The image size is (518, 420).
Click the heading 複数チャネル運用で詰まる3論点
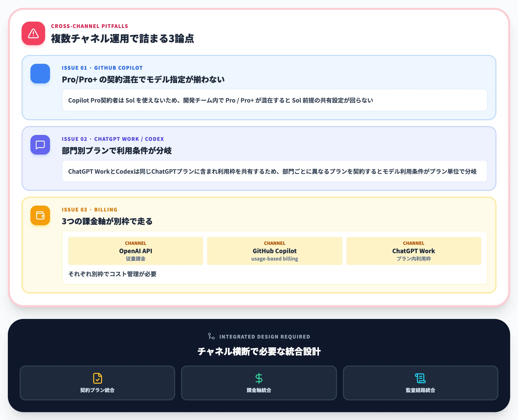coord(122,39)
